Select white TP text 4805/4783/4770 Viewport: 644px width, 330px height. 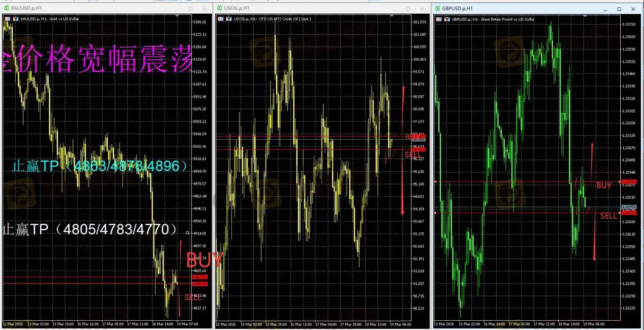(x=90, y=229)
